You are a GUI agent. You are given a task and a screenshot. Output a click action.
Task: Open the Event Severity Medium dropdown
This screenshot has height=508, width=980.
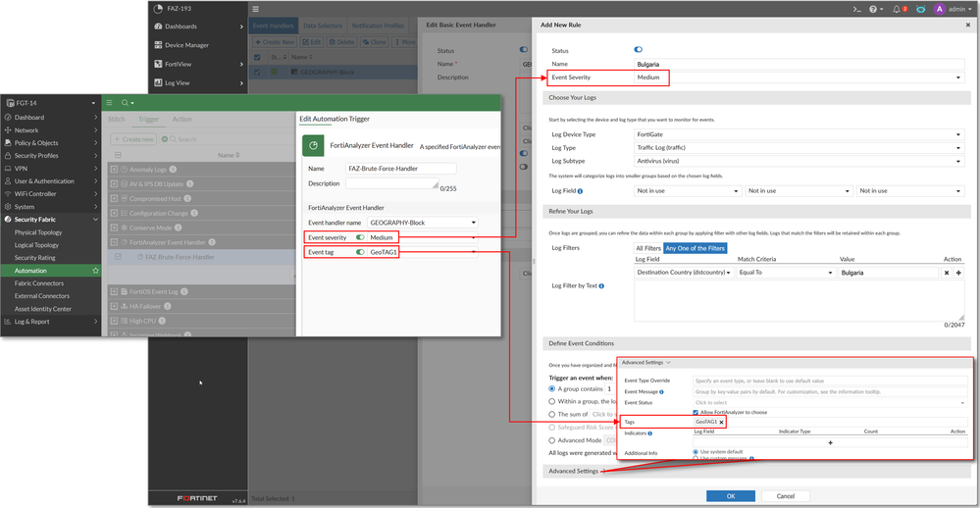[x=799, y=77]
